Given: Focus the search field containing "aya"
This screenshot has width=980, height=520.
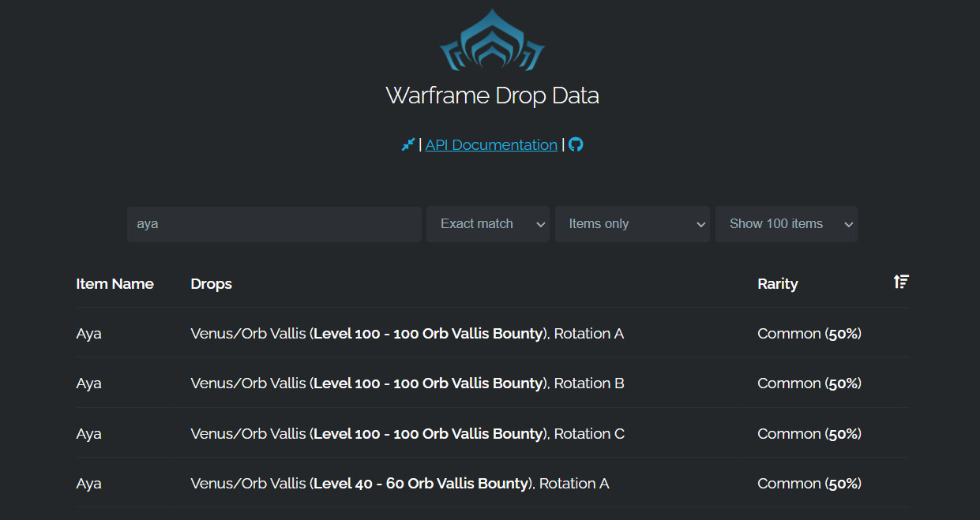Looking at the screenshot, I should 274,224.
